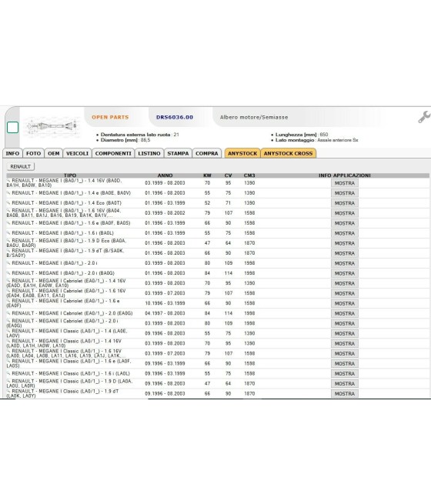Click magnifier icon beside Megane 1.4 e row
The width and height of the screenshot is (431, 504).
click(8, 193)
